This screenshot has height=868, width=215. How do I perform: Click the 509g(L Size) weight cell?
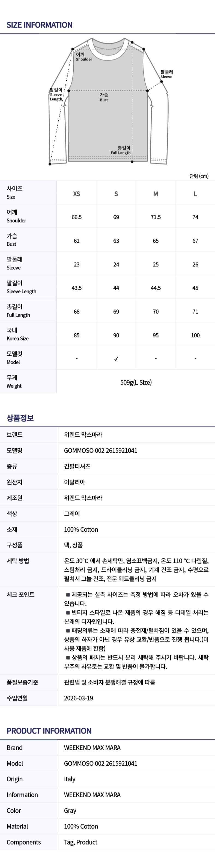[x=136, y=382]
